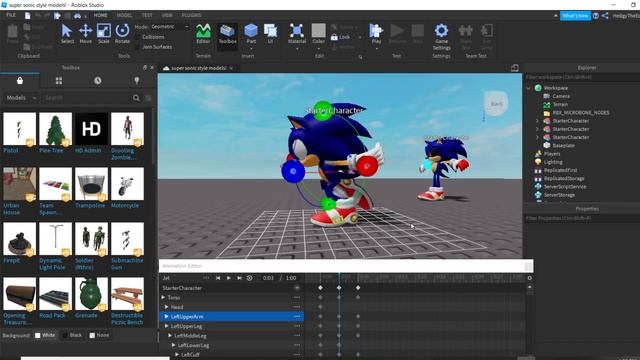This screenshot has width=640, height=360.
Task: Close the super sonic style models tab
Action: pos(231,68)
